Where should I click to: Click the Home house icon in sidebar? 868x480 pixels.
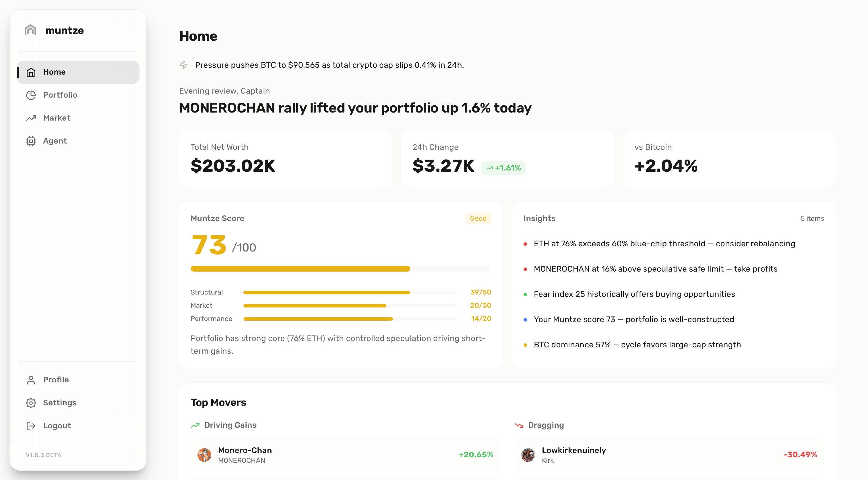pos(31,72)
